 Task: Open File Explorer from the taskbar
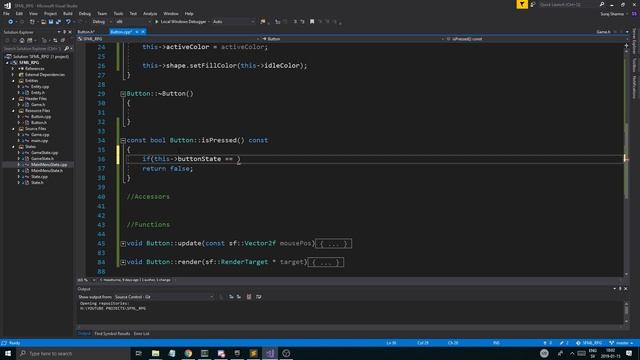[156, 353]
